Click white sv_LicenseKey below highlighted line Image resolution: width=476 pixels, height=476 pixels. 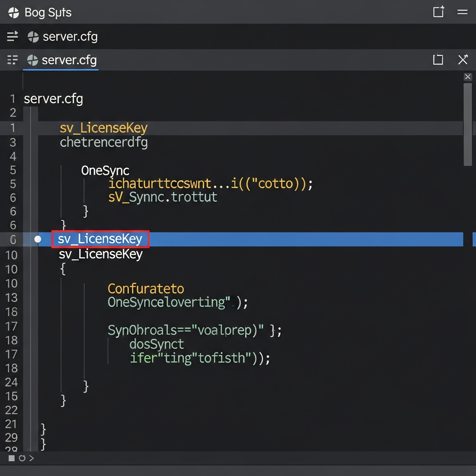click(x=100, y=254)
